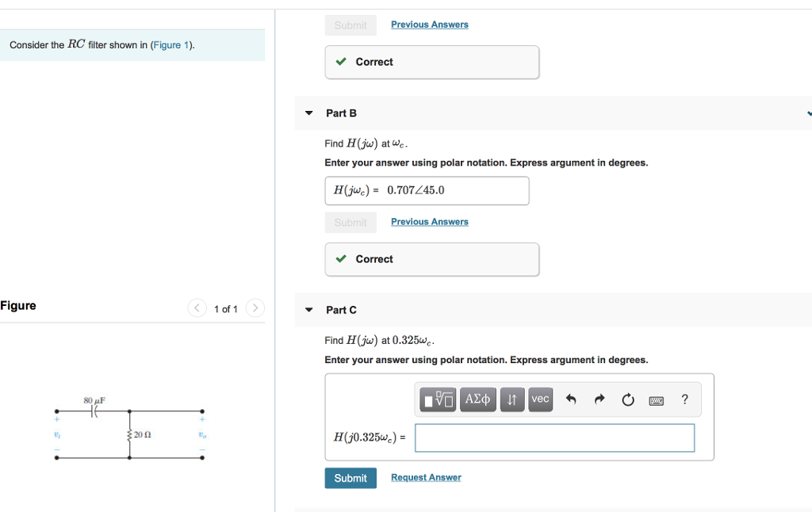
Task: Click the Correct confirmation box under Part B
Action: [x=431, y=259]
